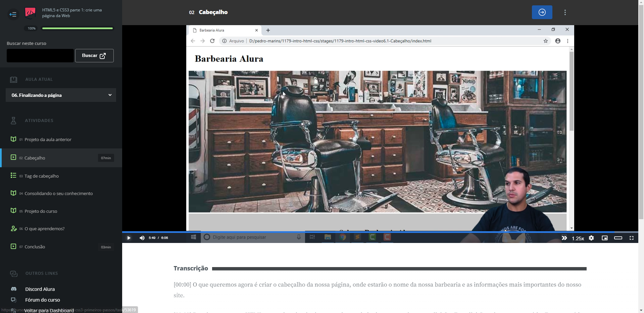The image size is (644, 313).
Task: Click the video icon beside 'Conclusão'
Action: point(13,246)
